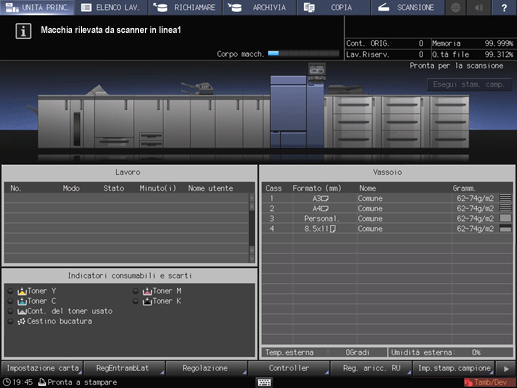Screen dimensions: 517x388
Task: Click the waste toner container icon
Action: tap(22, 311)
